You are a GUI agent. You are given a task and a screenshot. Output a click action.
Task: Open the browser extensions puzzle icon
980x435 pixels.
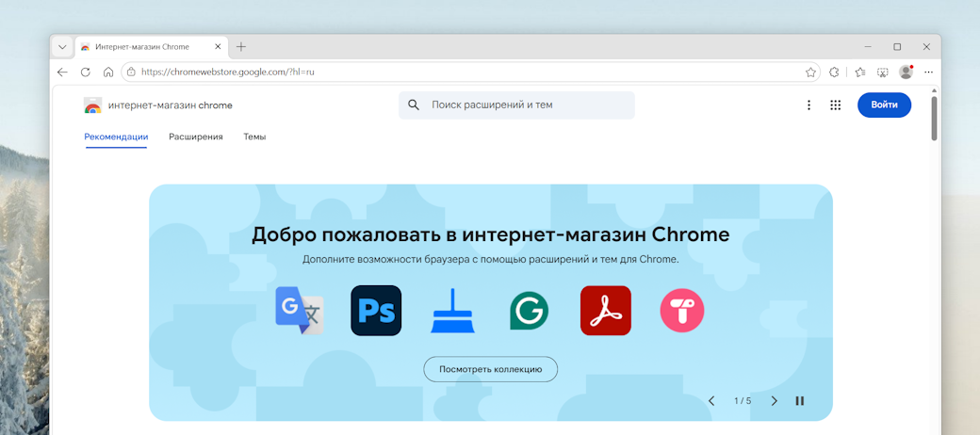click(834, 72)
